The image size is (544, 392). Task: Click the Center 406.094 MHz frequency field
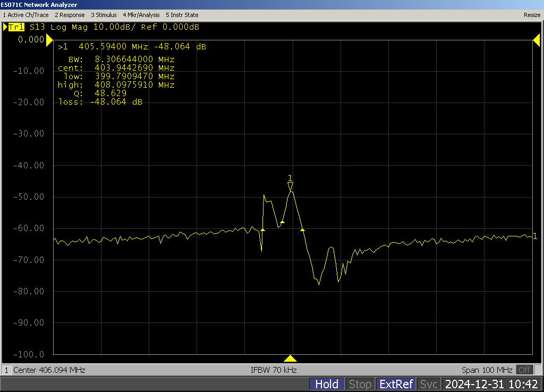point(49,370)
